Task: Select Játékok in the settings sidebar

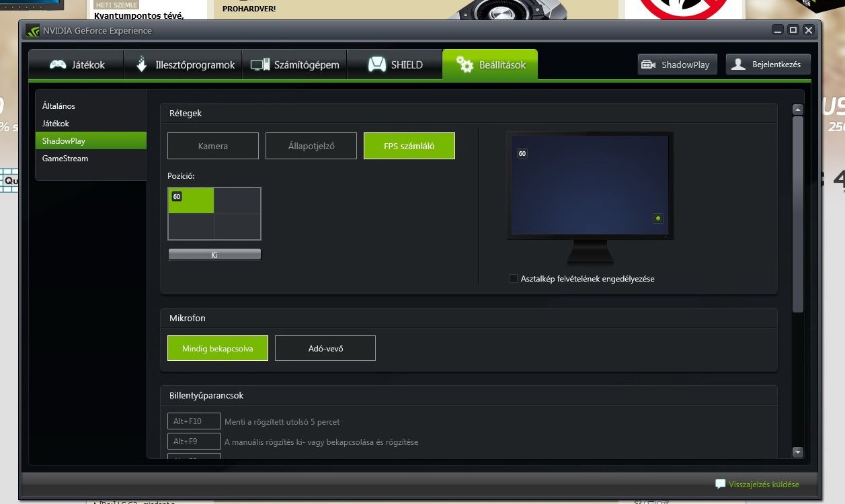Action: (x=91, y=124)
